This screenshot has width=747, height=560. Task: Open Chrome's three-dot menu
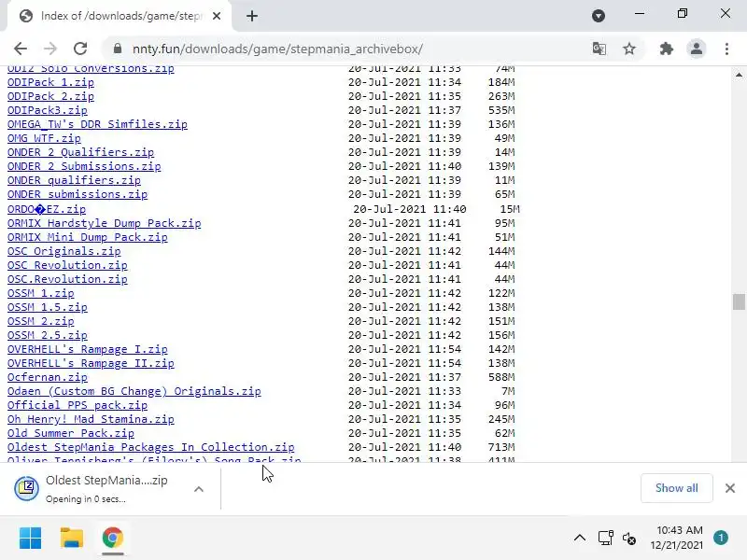point(726,49)
